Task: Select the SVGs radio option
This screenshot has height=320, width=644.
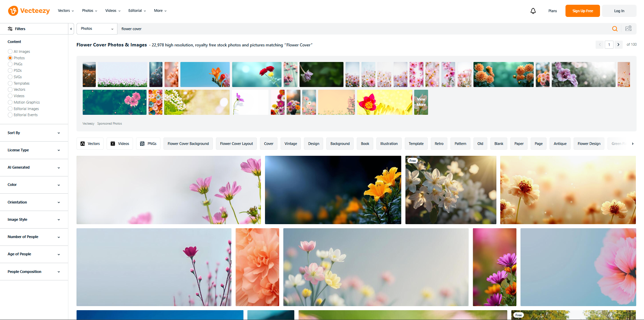Action: (10, 77)
